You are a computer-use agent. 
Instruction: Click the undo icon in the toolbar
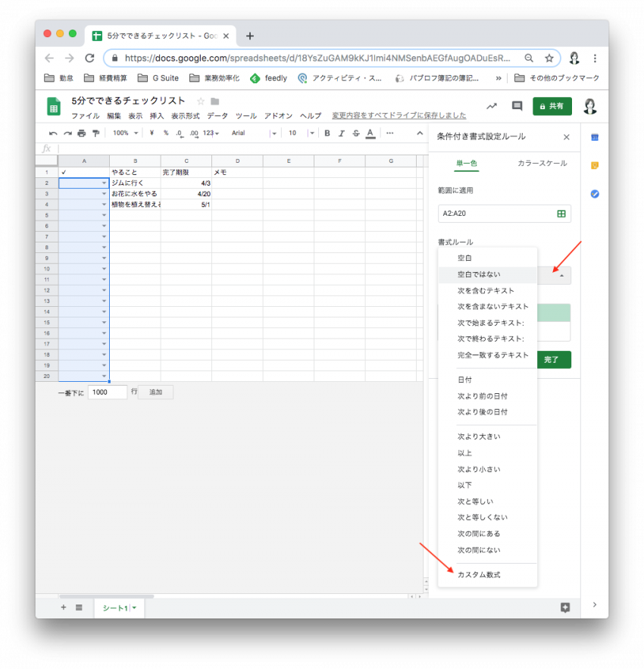[53, 133]
